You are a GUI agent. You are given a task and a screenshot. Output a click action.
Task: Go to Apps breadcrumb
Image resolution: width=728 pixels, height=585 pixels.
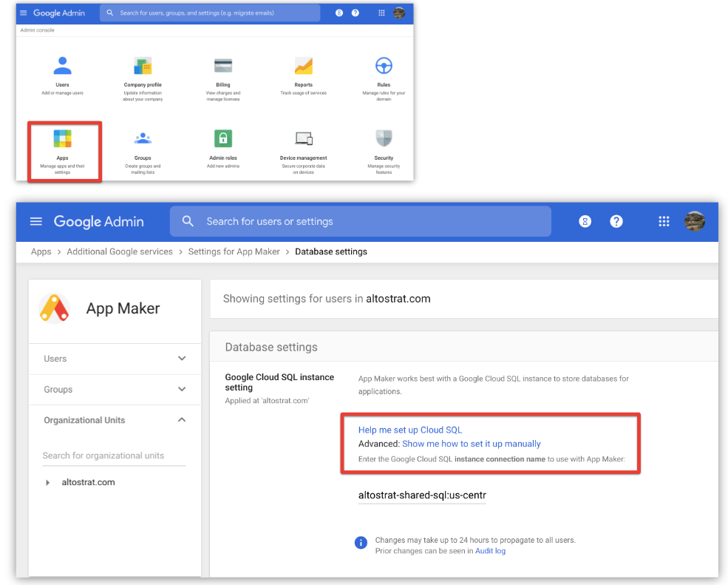point(41,251)
